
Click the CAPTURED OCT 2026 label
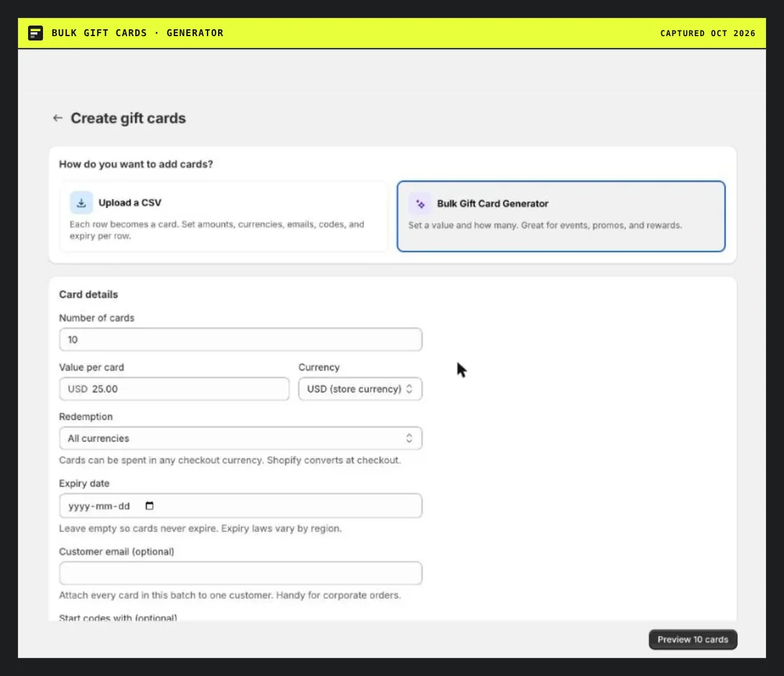[708, 33]
